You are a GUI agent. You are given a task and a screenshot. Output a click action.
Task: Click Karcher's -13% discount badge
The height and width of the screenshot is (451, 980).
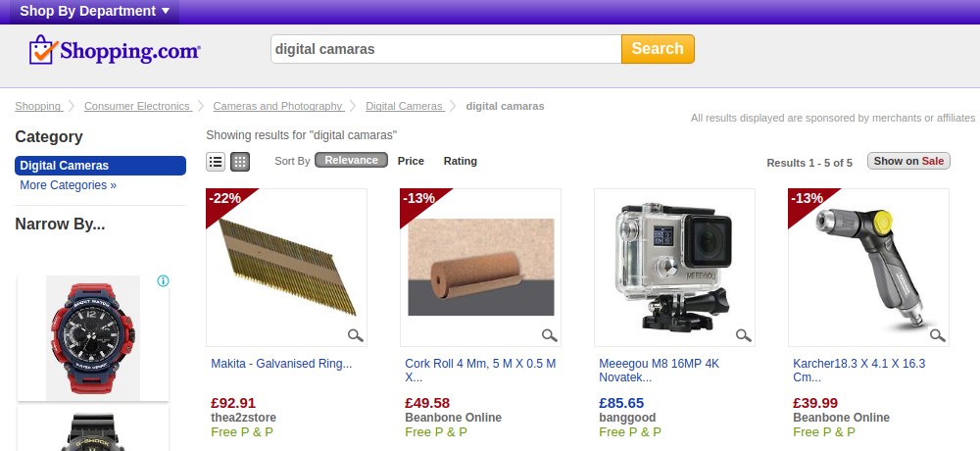click(x=807, y=200)
